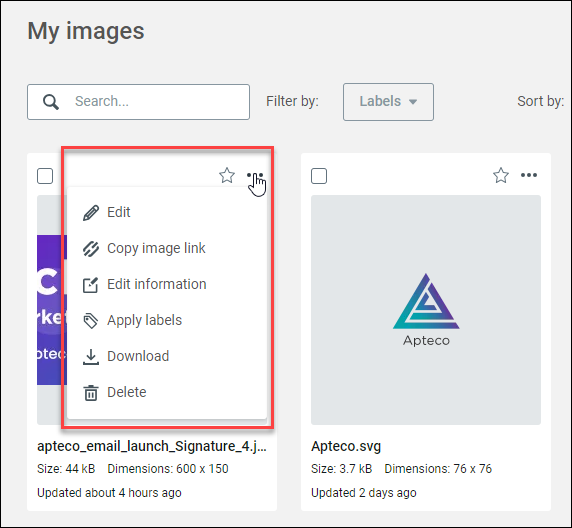Viewport: 572px width, 528px height.
Task: Click 'Dimensions: 600 x 150' text
Action: click(x=168, y=469)
